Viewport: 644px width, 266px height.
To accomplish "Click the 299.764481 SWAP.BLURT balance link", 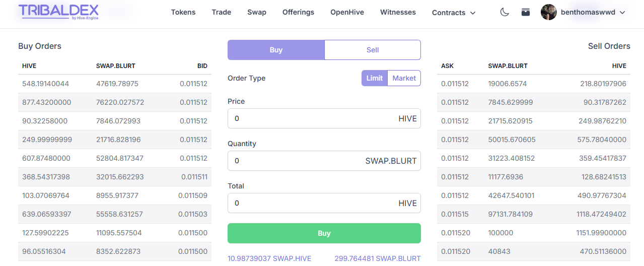I will pos(378,258).
